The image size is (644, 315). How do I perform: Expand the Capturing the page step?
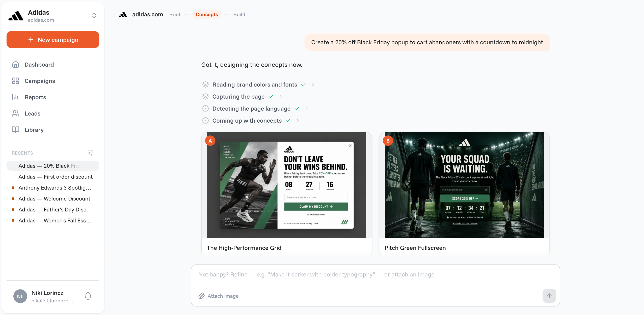tap(280, 97)
